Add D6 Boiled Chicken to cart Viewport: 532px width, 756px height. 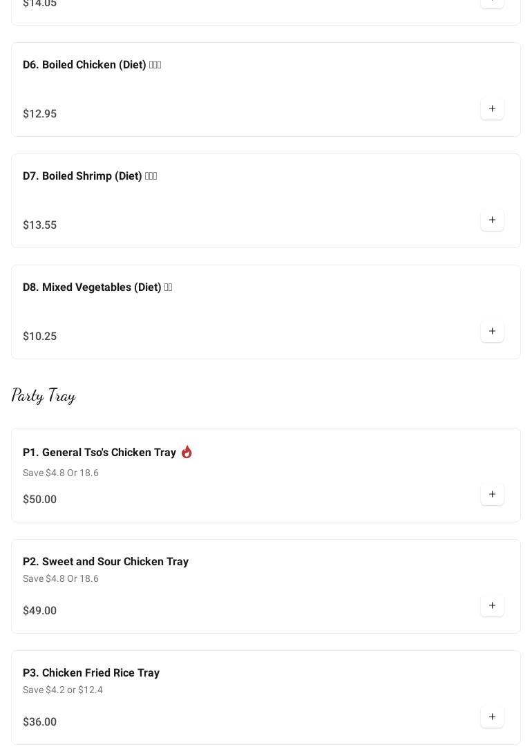pyautogui.click(x=492, y=109)
